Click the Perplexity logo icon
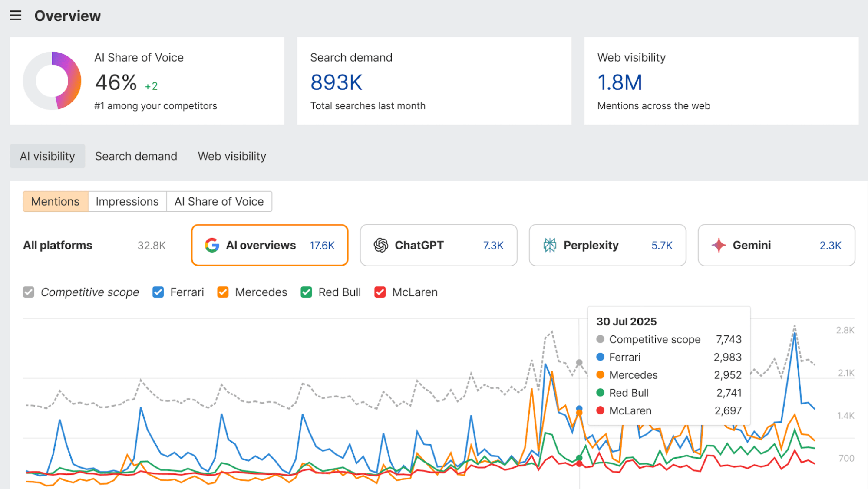Viewport: 868px width, 489px height. pyautogui.click(x=550, y=245)
